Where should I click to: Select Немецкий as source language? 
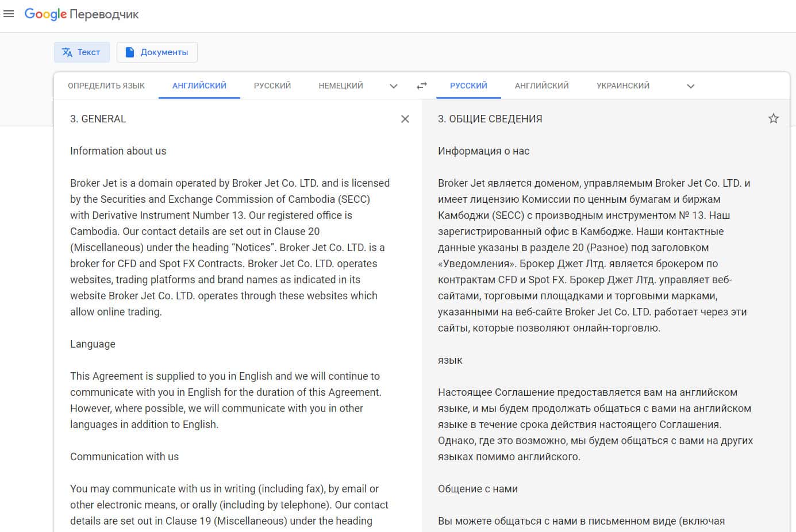coord(341,86)
